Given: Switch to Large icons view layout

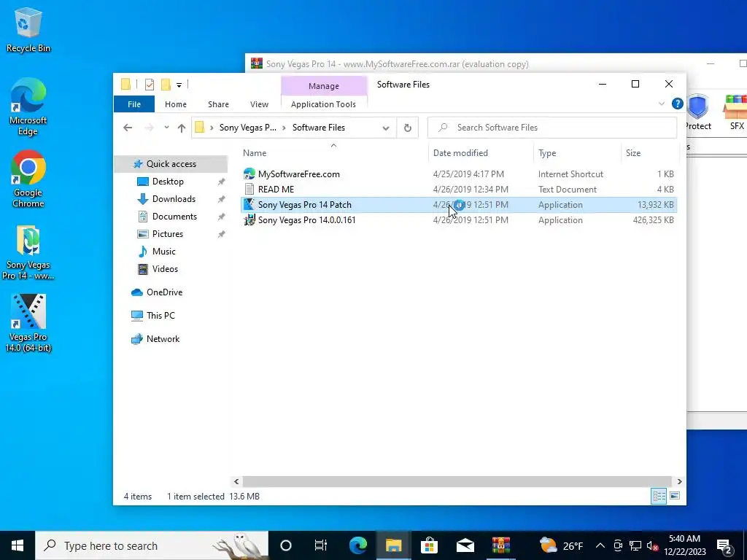Looking at the screenshot, I should [675, 496].
